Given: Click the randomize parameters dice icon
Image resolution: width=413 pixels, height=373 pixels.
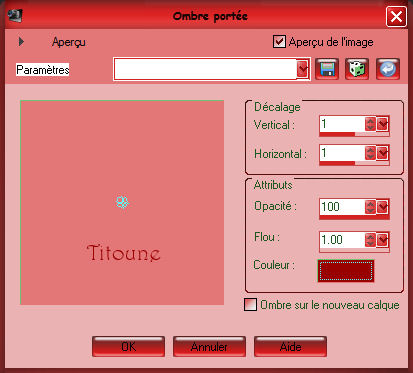Looking at the screenshot, I should [x=357, y=69].
